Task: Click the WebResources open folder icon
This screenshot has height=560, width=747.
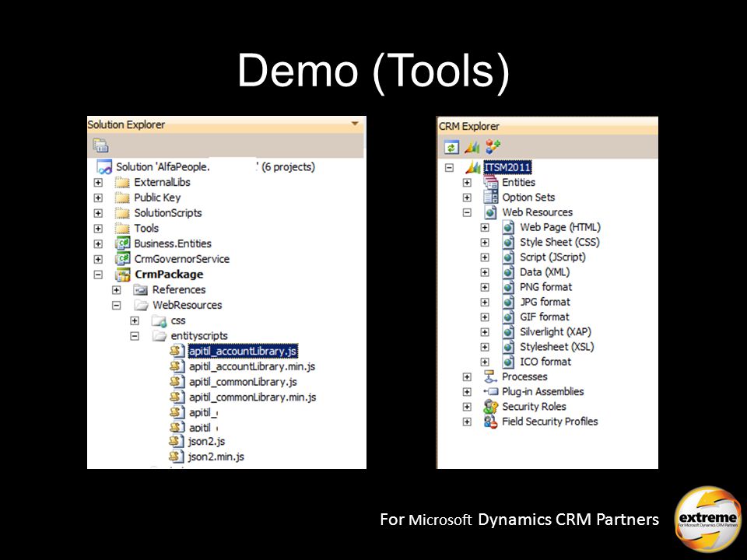Action: click(x=141, y=305)
